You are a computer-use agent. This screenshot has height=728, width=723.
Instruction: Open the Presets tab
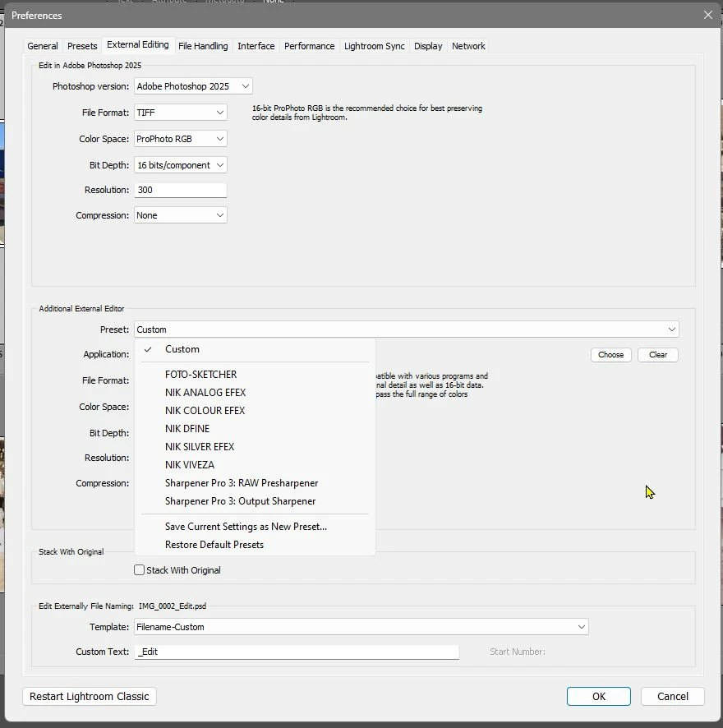pos(82,46)
